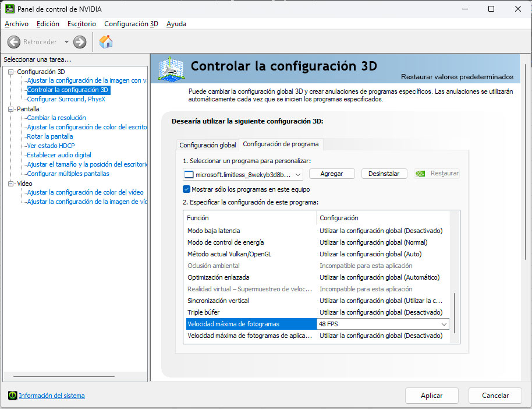Open Ver estado HDCP
This screenshot has height=409, width=532.
[51, 146]
